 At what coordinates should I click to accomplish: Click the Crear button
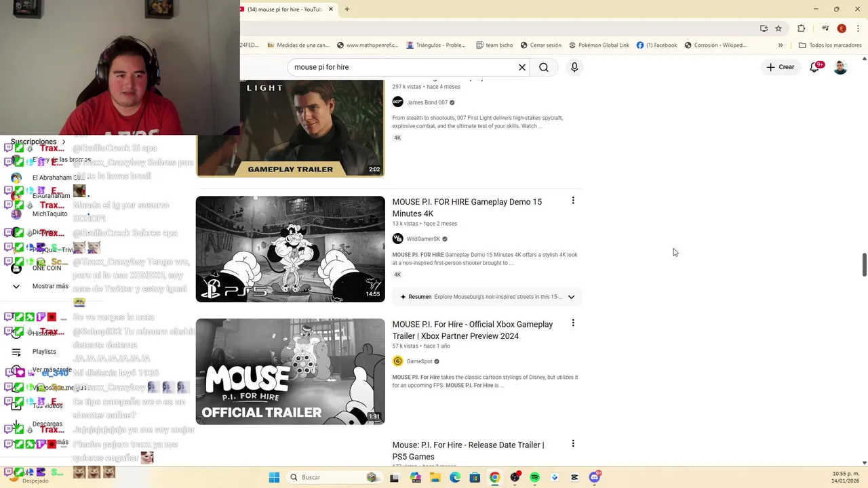pyautogui.click(x=780, y=67)
